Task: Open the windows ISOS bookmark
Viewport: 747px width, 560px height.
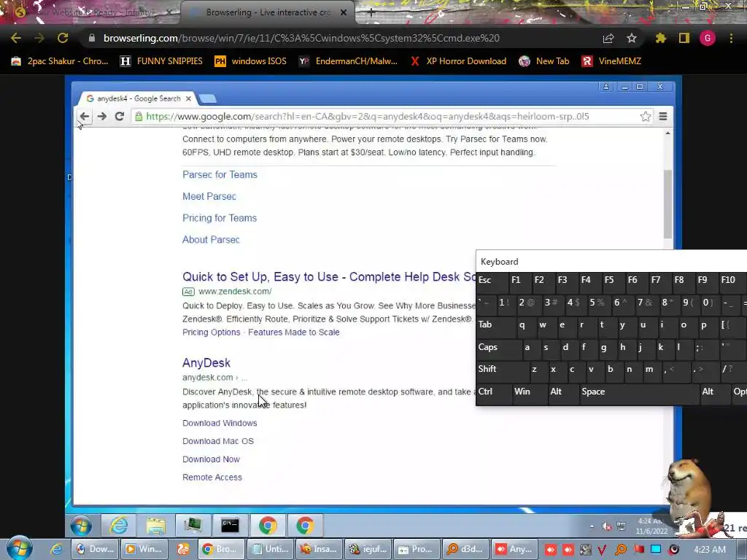Action: point(251,61)
